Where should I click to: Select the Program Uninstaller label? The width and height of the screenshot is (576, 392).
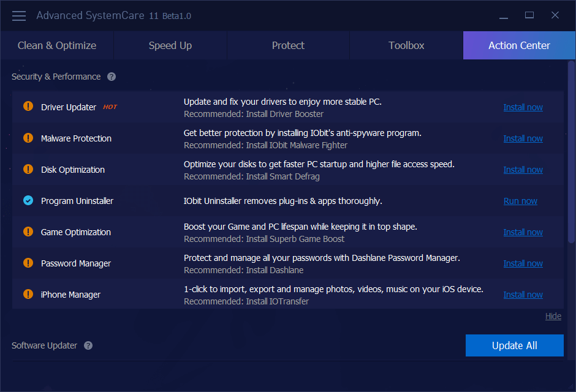point(77,201)
